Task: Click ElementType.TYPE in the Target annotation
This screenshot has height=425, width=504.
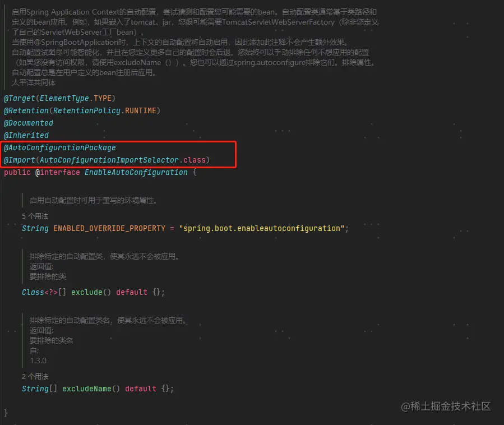Action: 76,98
